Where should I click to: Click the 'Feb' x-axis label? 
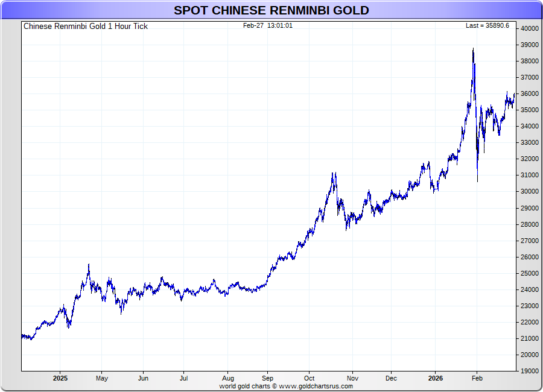(x=477, y=378)
